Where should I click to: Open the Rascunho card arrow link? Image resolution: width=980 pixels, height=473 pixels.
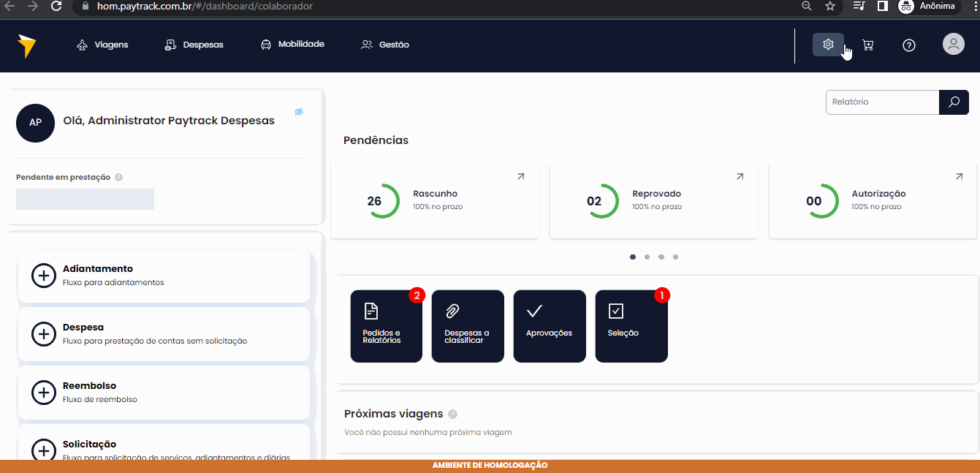[x=520, y=176]
